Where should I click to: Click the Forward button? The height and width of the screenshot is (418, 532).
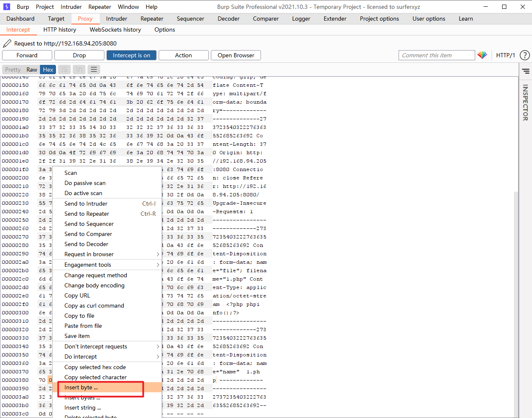[x=27, y=55]
